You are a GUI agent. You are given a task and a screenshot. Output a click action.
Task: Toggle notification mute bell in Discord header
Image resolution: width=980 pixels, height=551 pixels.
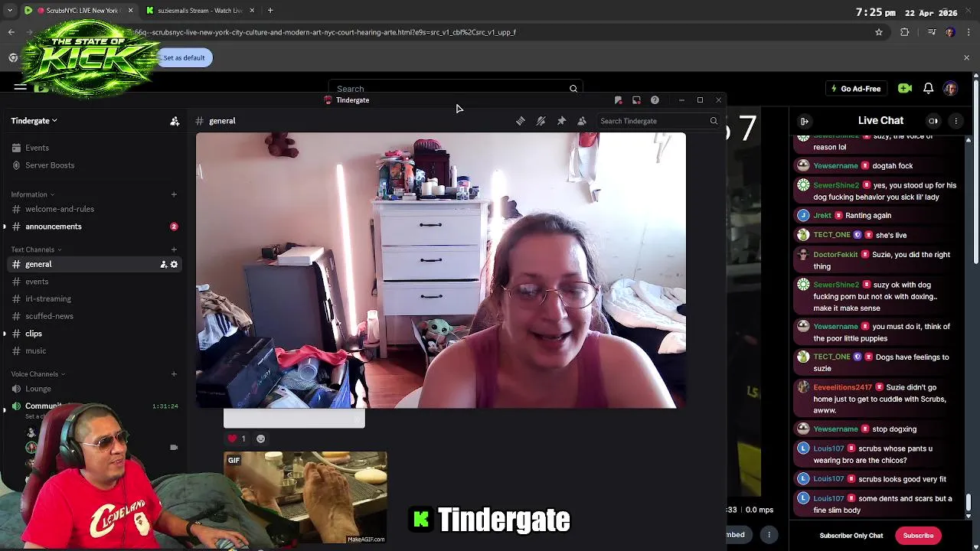point(541,121)
